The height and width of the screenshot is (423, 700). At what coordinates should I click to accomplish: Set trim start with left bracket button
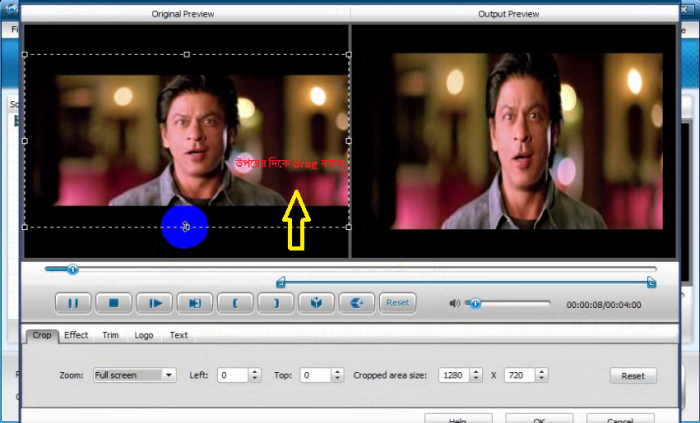click(235, 303)
